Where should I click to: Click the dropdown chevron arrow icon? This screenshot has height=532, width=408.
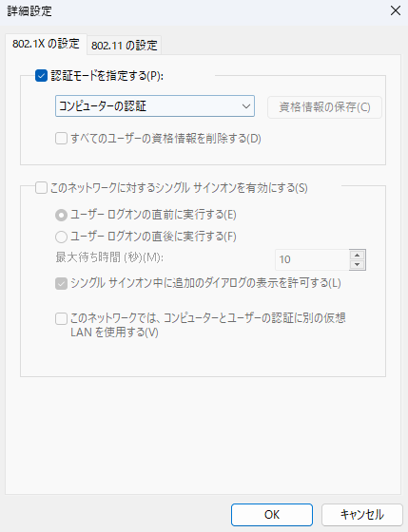point(246,106)
